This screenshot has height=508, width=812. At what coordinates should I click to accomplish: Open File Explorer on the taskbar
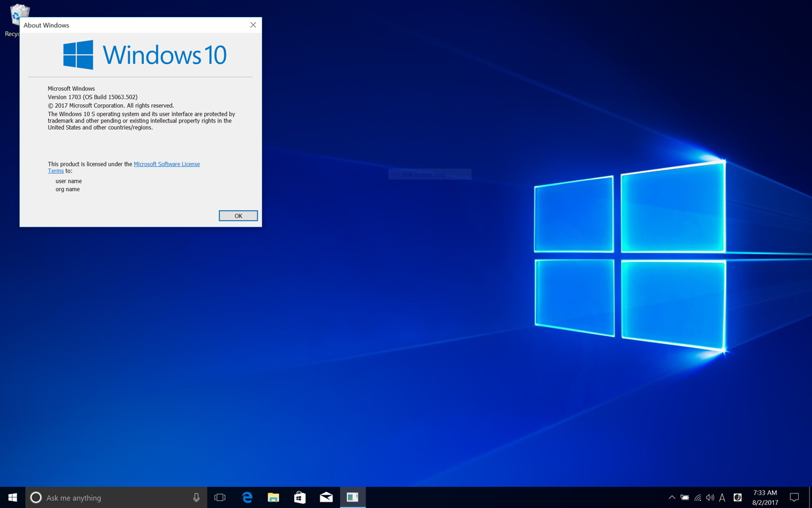273,497
